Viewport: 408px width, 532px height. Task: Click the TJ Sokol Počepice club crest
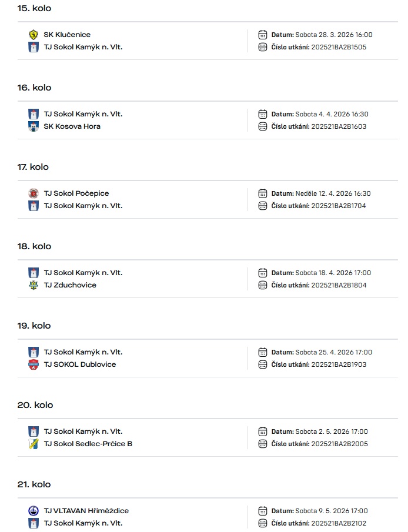pos(34,193)
